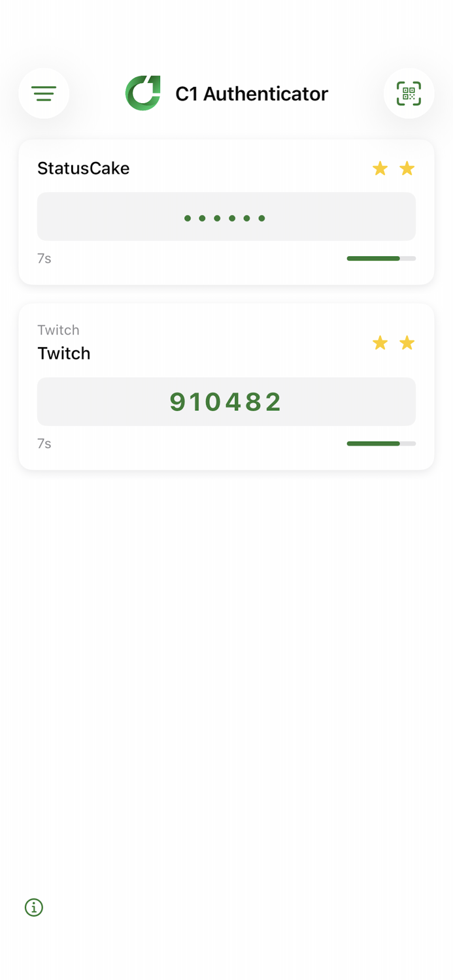Open the hamburger menu
This screenshot has width=453, height=980.
pyautogui.click(x=43, y=93)
